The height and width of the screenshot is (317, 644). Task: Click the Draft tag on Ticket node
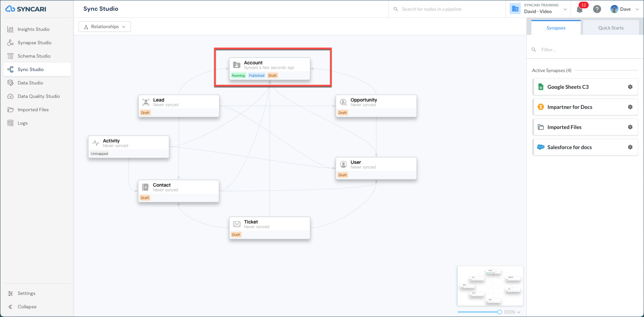236,235
